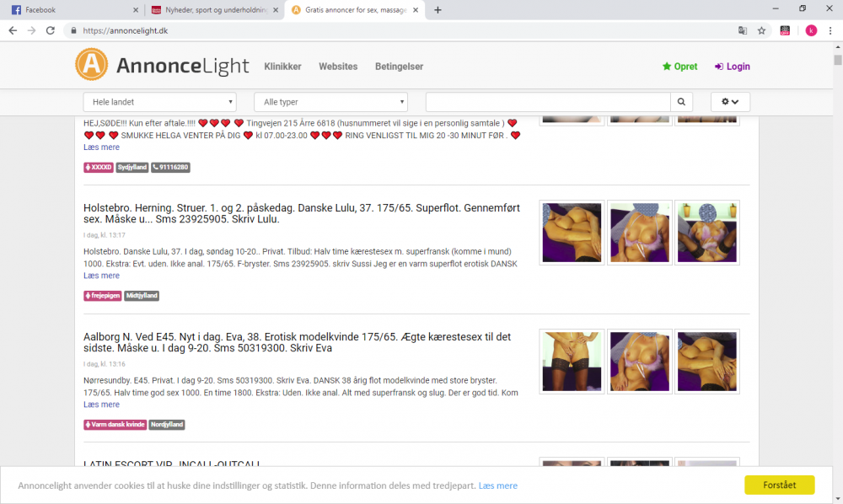View site info via padlock icon

[x=73, y=30]
